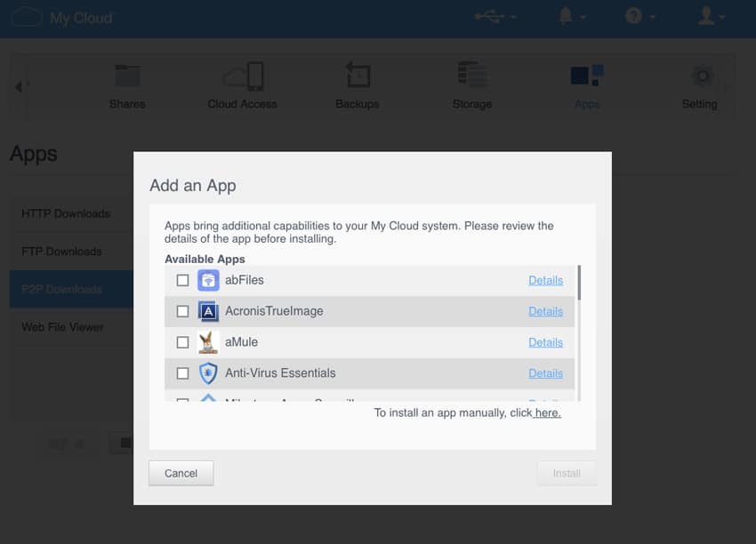Image resolution: width=756 pixels, height=544 pixels.
Task: Click the 'here' manual install link
Action: point(548,413)
